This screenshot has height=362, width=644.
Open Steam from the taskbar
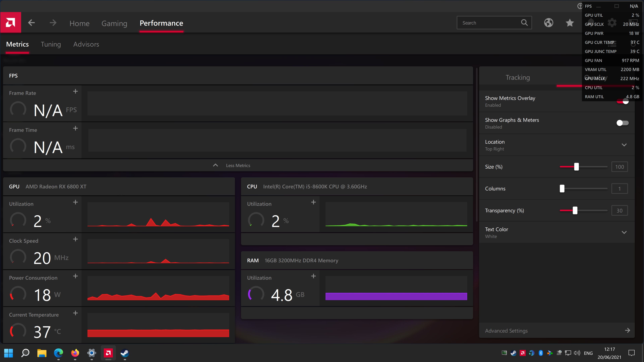125,353
